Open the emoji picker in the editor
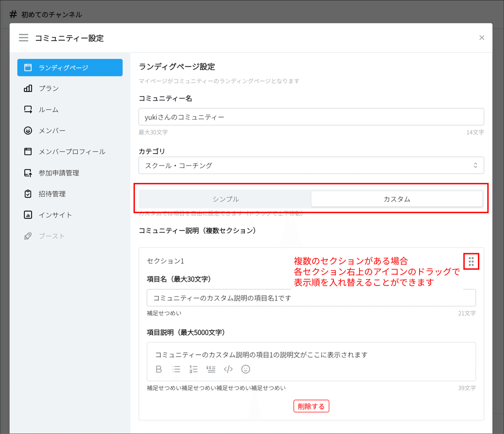Viewport: 504px width, 434px height. tap(246, 369)
